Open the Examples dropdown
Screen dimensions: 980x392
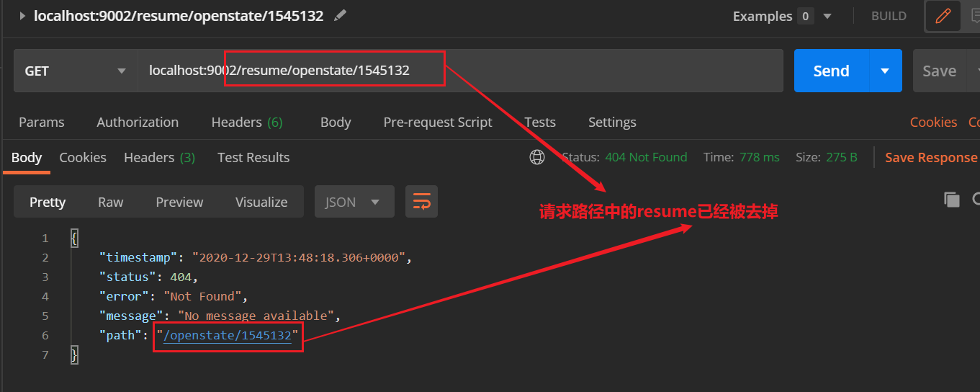click(x=782, y=16)
